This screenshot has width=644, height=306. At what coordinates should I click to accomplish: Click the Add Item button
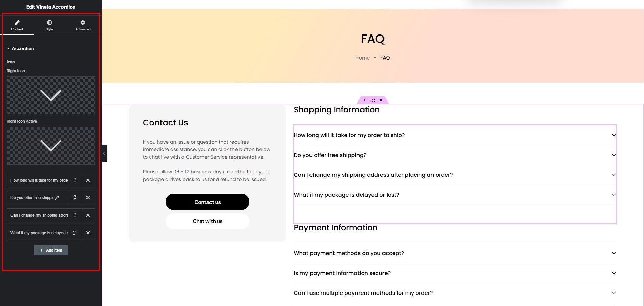(51, 250)
